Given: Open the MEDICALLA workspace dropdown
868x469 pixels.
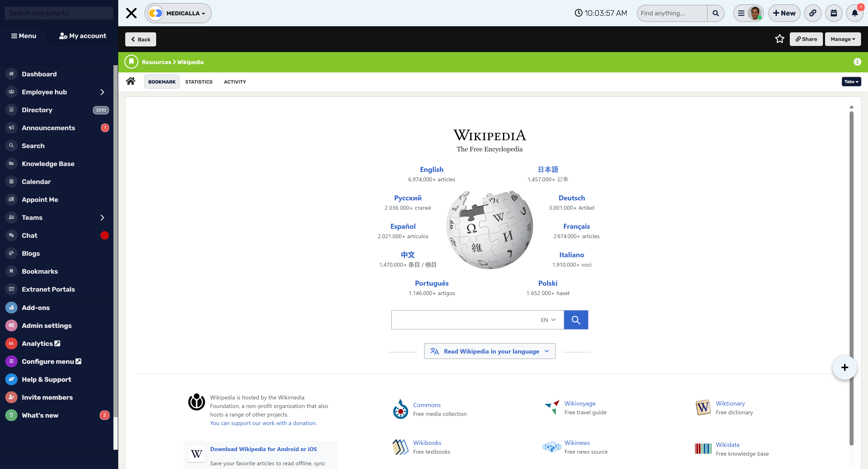Looking at the screenshot, I should tap(178, 13).
